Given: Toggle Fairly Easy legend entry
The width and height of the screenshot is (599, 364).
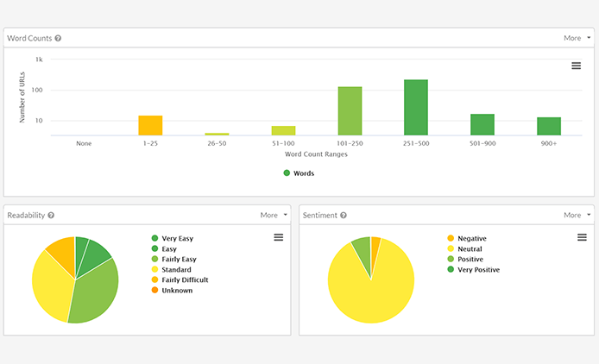Looking at the screenshot, I should 173,259.
